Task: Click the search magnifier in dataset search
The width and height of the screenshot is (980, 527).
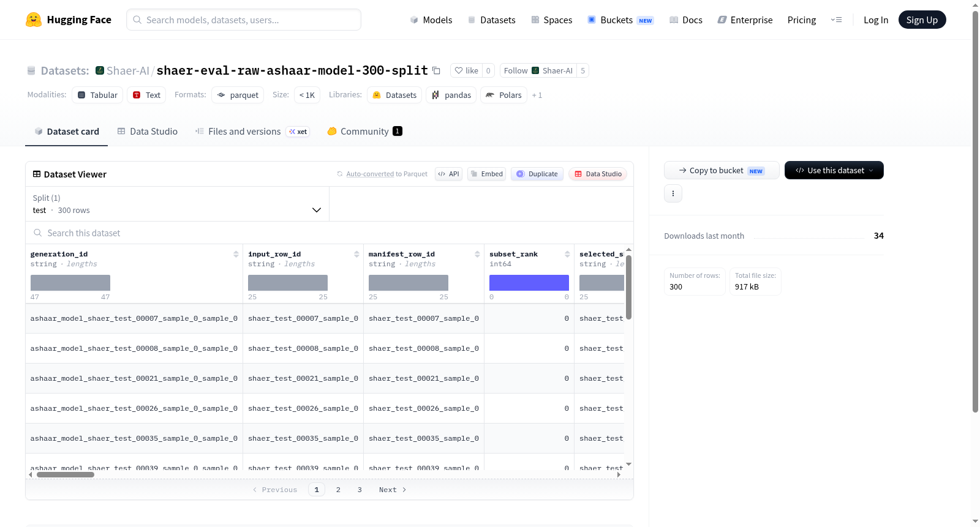Action: pyautogui.click(x=38, y=233)
